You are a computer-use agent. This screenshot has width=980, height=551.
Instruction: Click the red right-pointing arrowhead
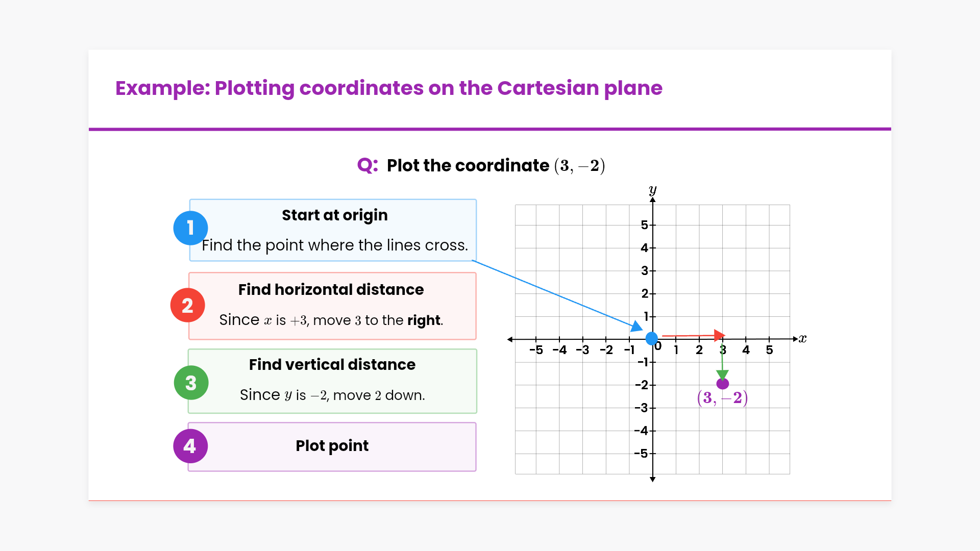coord(719,335)
